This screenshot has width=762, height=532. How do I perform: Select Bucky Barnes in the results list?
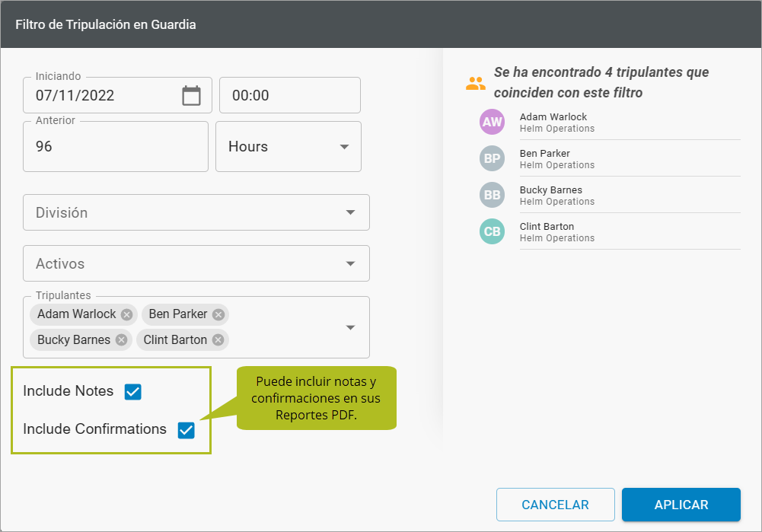[610, 195]
